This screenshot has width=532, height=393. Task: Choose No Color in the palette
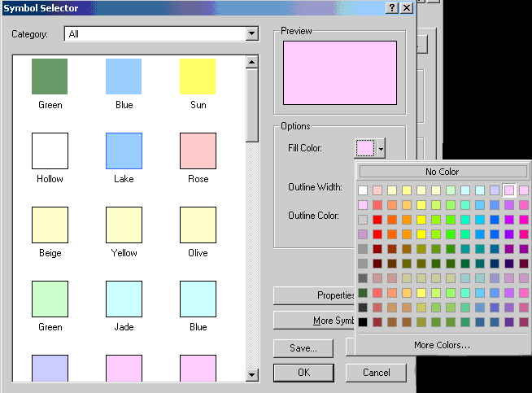click(x=443, y=172)
